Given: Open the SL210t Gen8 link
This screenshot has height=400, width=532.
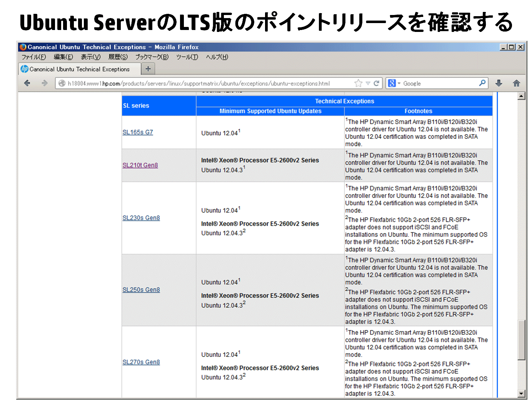Looking at the screenshot, I should click(x=140, y=165).
